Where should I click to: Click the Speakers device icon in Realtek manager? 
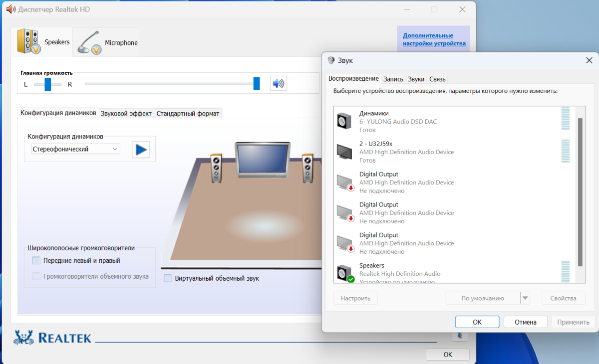(x=28, y=41)
